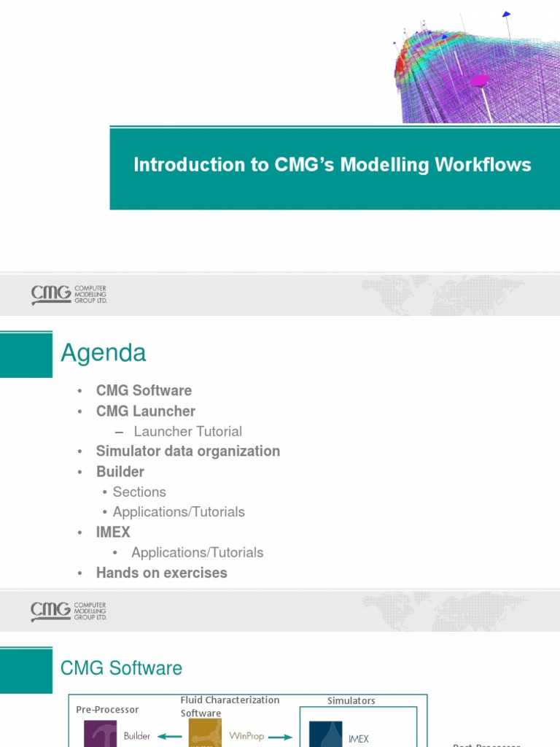Click the purple Builder icon

click(100, 734)
